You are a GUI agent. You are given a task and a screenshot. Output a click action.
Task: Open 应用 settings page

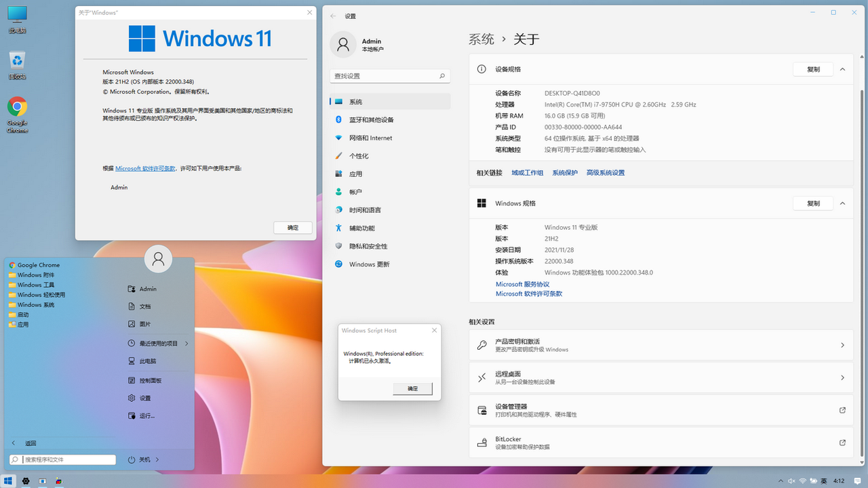[390, 174]
